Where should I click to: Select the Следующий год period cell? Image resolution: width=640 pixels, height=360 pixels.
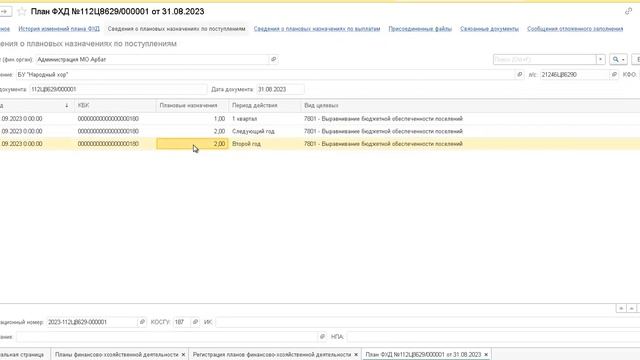[264, 131]
